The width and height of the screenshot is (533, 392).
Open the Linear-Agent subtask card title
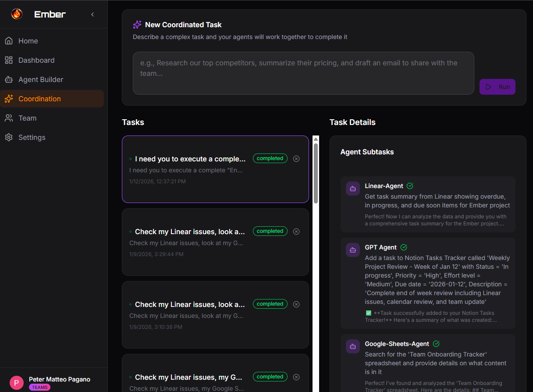tap(384, 186)
